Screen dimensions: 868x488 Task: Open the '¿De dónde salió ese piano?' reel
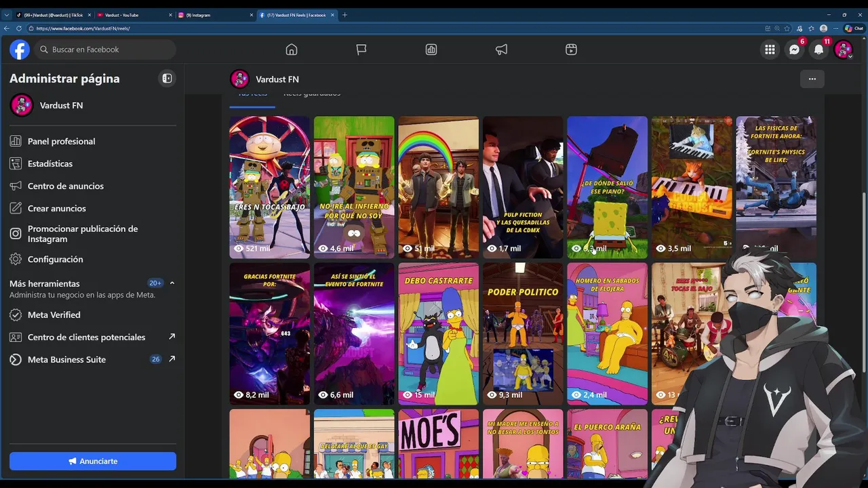[x=607, y=187]
